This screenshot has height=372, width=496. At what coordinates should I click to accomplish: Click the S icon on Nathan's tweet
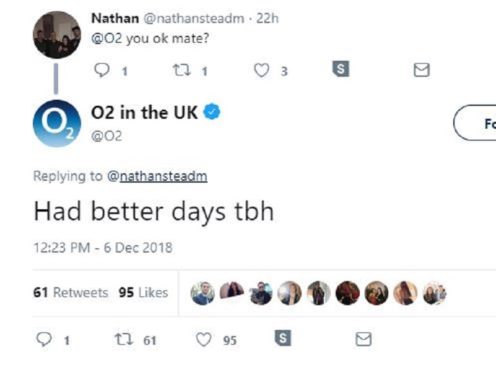tap(341, 69)
